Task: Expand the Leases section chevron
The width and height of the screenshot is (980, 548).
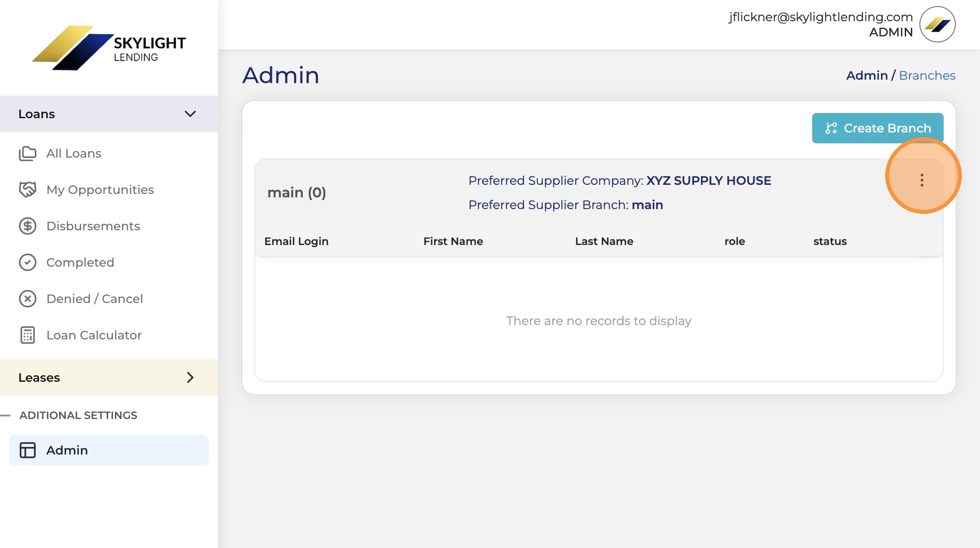Action: coord(190,377)
